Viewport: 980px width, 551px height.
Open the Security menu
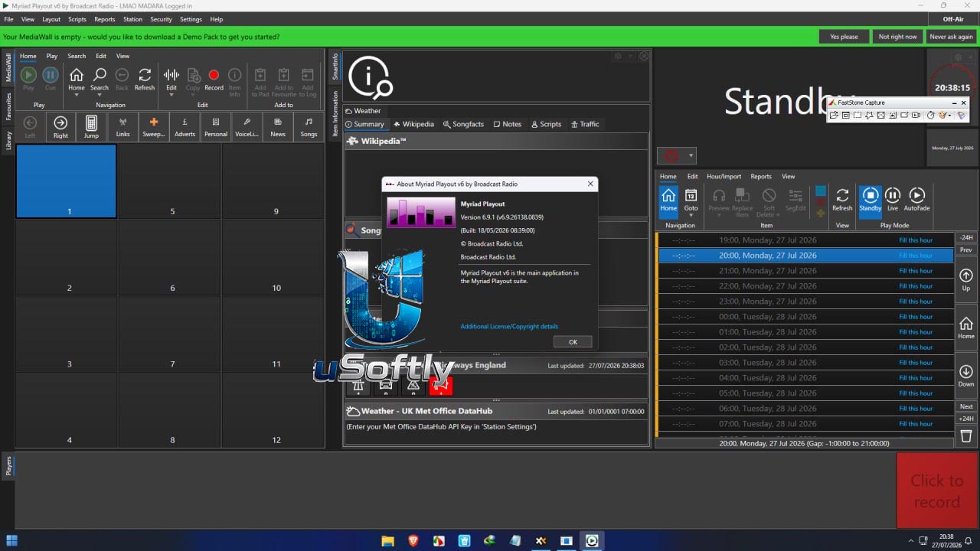[161, 19]
